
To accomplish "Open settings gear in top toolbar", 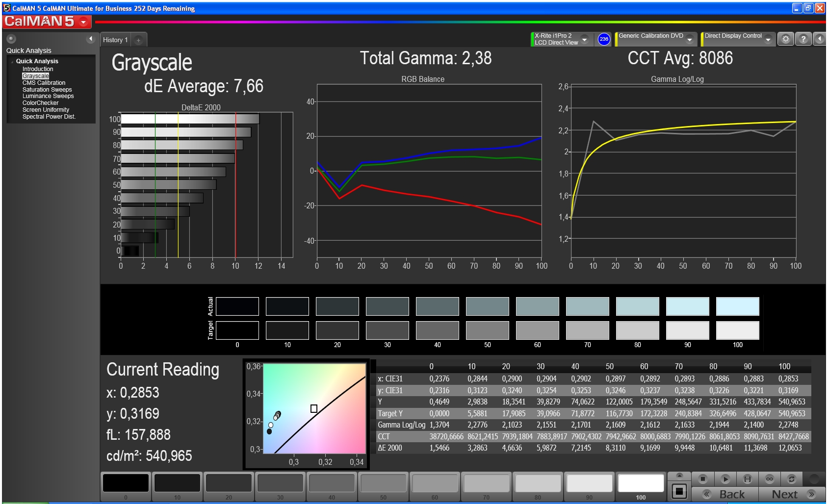I will pyautogui.click(x=786, y=39).
